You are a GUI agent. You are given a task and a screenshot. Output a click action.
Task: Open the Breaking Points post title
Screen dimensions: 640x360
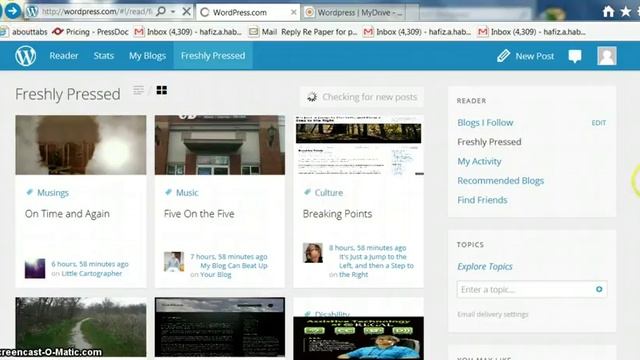pyautogui.click(x=338, y=214)
